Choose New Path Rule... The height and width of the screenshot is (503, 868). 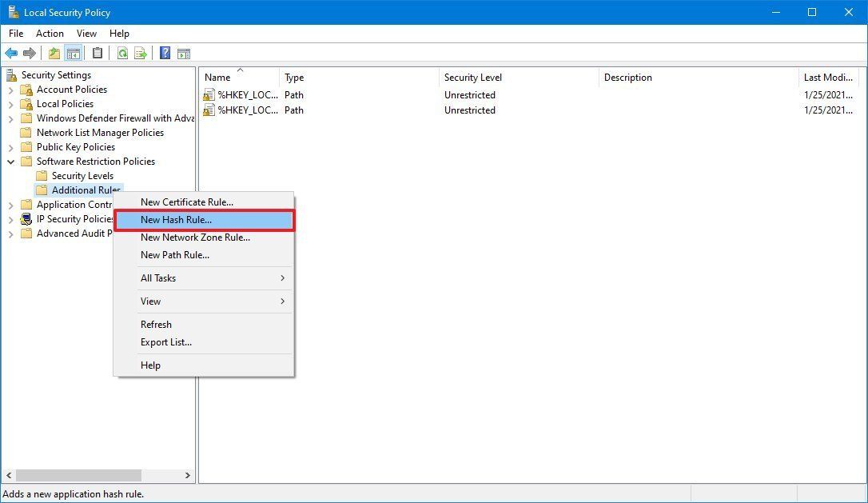tap(204, 255)
